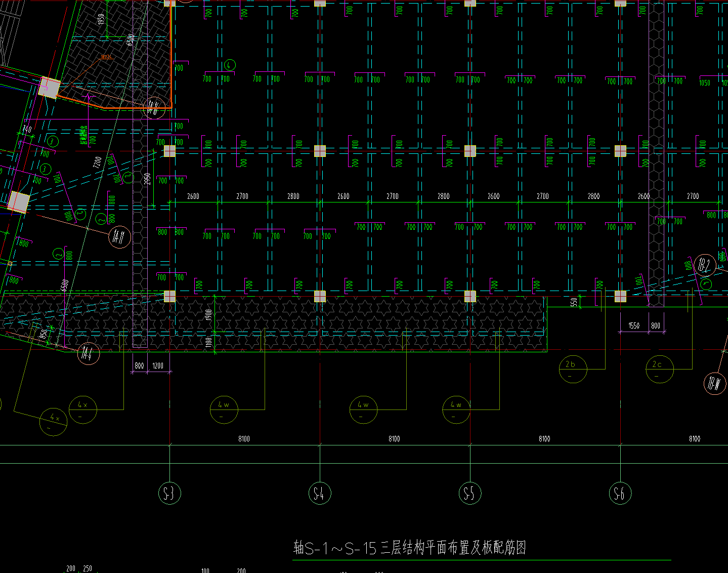
Task: Click the 1050 rebar length label
Action: (705, 83)
